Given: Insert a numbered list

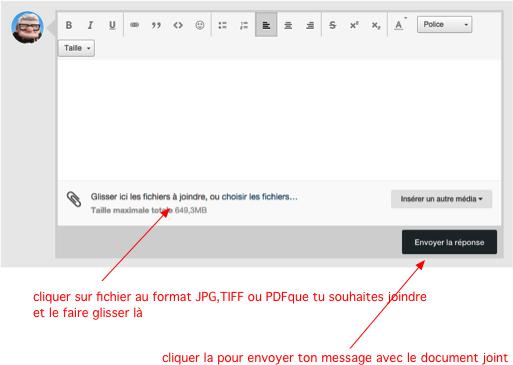Looking at the screenshot, I should coord(244,25).
